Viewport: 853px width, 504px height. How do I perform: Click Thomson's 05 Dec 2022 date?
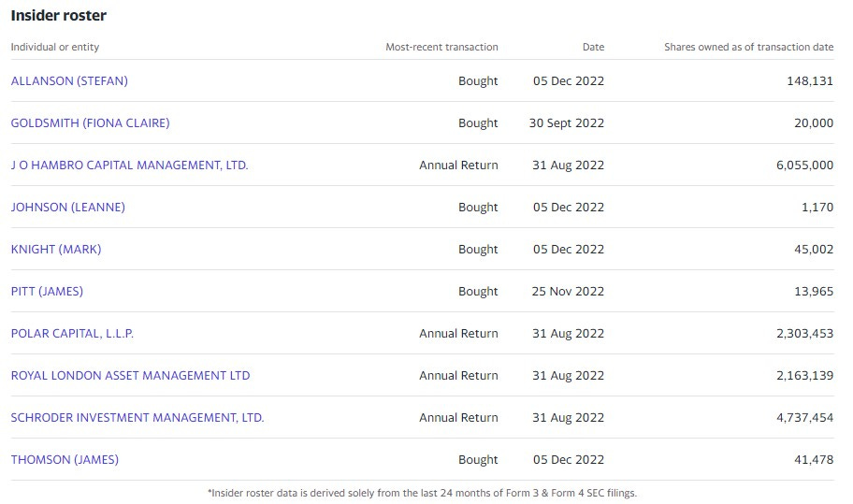pos(569,459)
